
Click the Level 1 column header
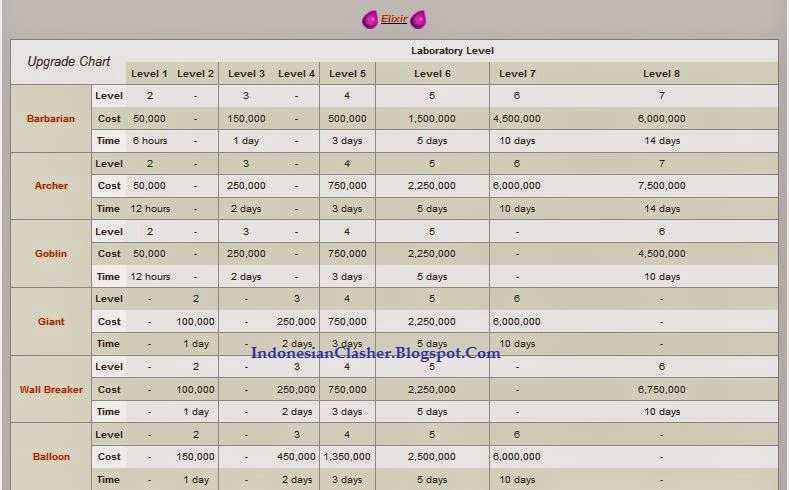[x=149, y=73]
